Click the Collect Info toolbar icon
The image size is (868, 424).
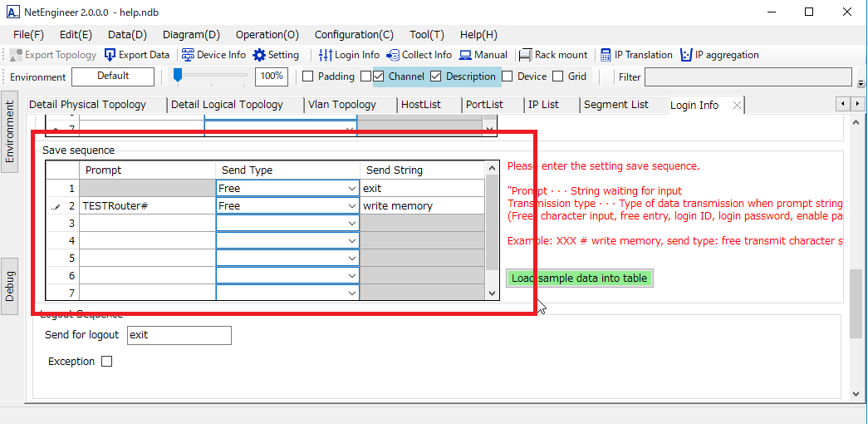393,55
